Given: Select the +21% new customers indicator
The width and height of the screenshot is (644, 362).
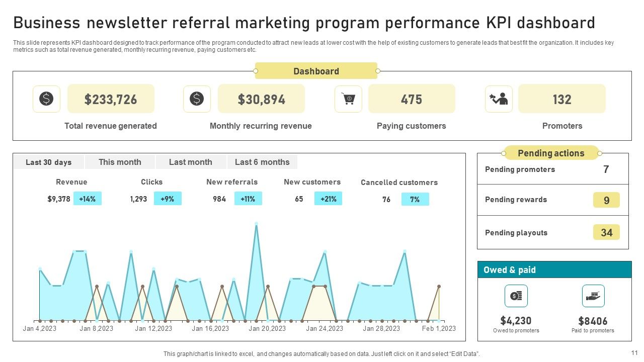Looking at the screenshot, I should (x=328, y=199).
